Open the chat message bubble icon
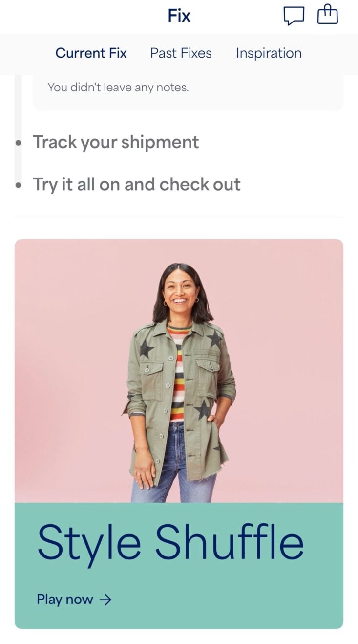The image size is (358, 644). tap(294, 16)
